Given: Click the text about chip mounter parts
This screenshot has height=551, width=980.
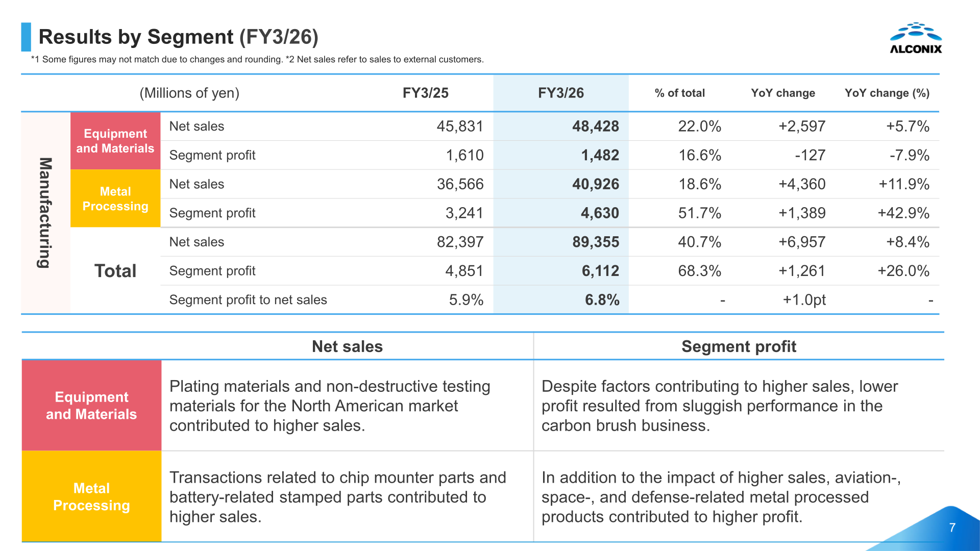Looking at the screenshot, I should coord(337,497).
